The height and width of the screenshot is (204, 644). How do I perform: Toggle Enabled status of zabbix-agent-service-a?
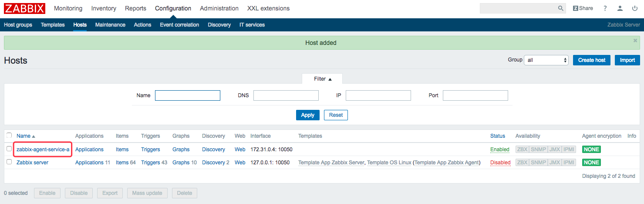click(x=499, y=150)
